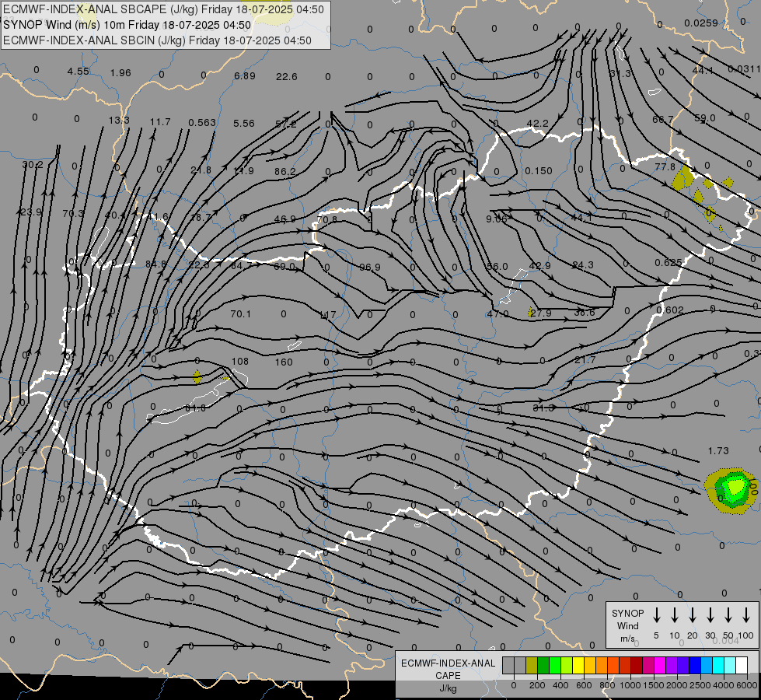761x700 pixels.
Task: Click the 21.7 value on the map
Action: (585, 359)
